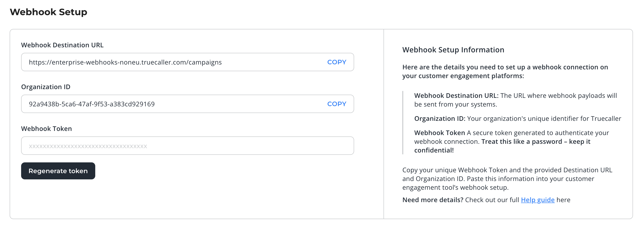
Task: Click the 'Need more details?' text
Action: click(x=433, y=200)
